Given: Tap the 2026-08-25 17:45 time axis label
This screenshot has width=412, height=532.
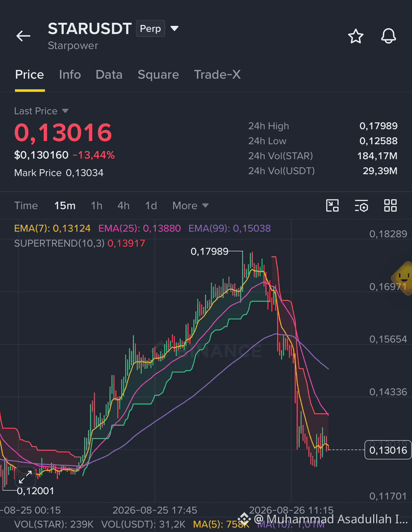Looking at the screenshot, I should coord(155,510).
